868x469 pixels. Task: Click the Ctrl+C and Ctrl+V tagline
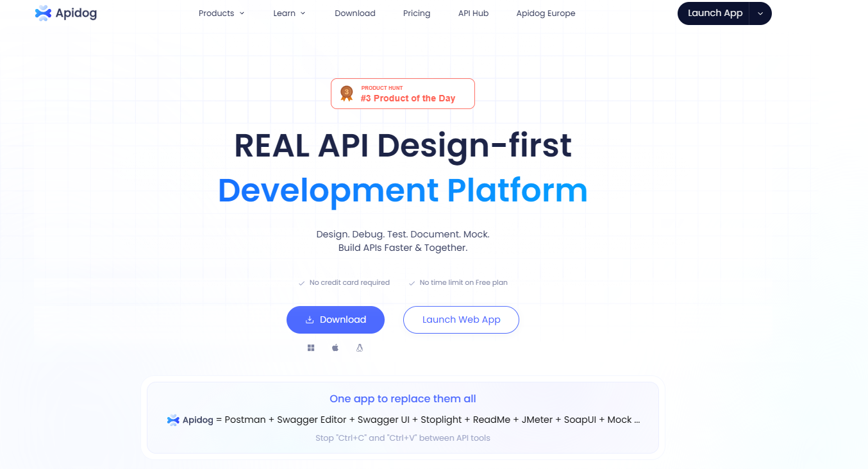click(x=403, y=438)
